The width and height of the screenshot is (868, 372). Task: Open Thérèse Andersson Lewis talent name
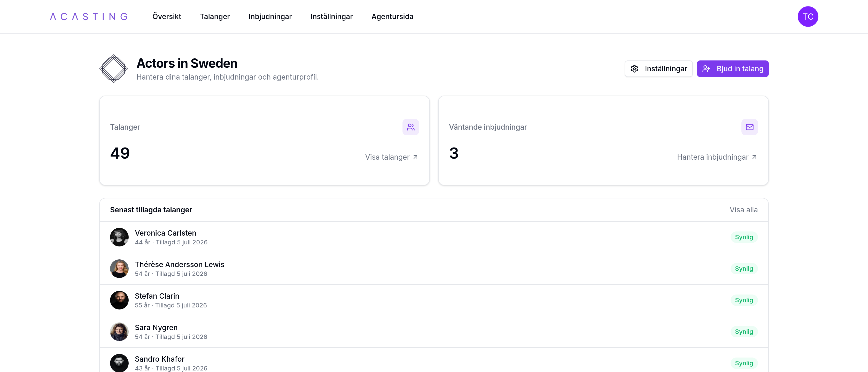(x=180, y=265)
